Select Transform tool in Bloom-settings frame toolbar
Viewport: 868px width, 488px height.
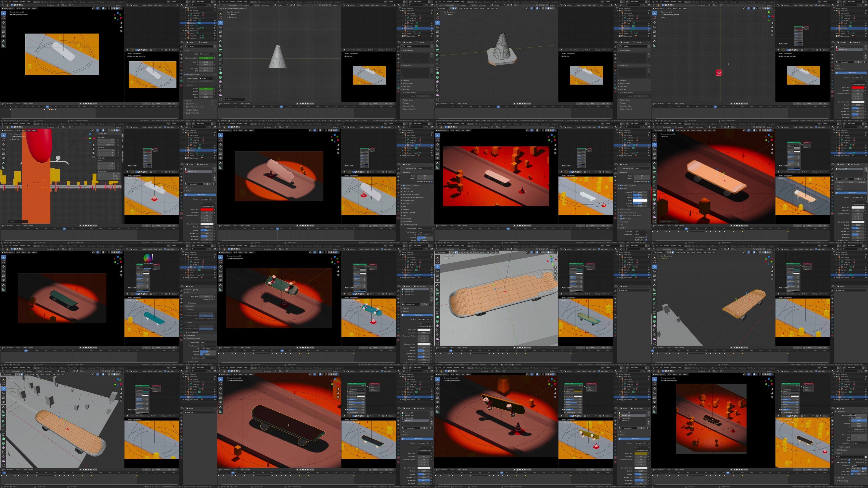pyautogui.click(x=438, y=158)
